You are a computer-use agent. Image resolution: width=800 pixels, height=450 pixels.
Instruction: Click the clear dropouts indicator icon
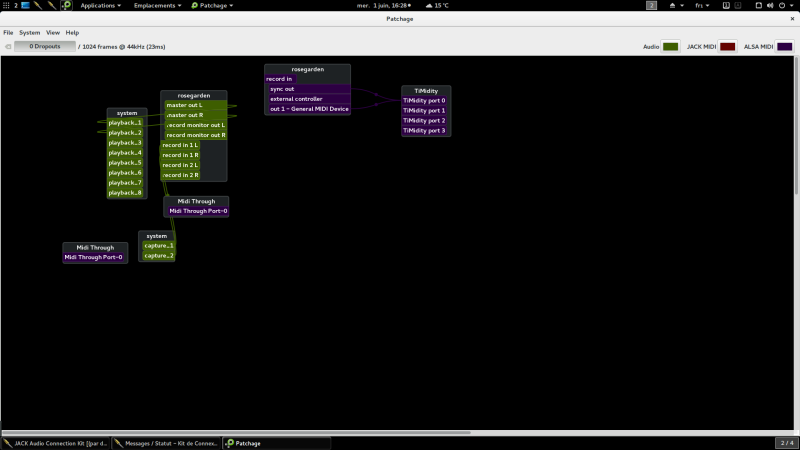8,46
